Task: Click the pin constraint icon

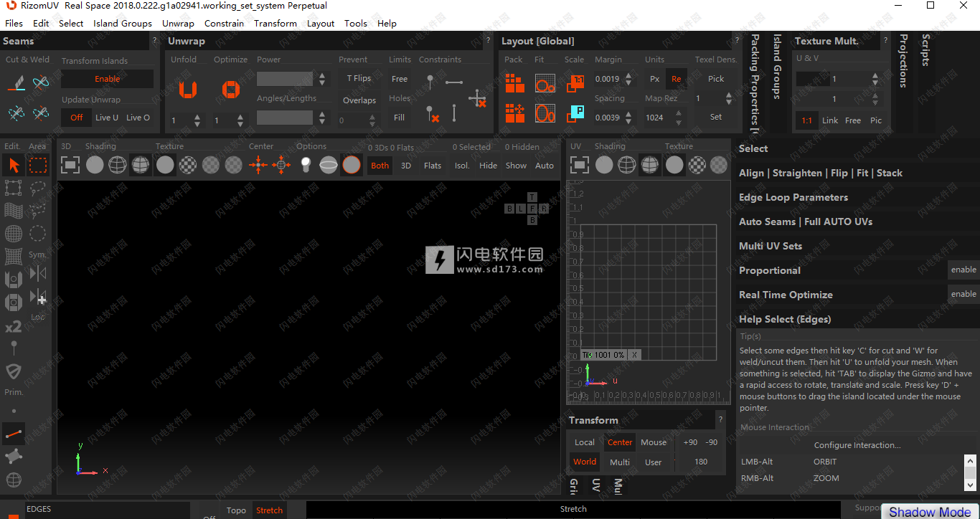Action: point(430,82)
